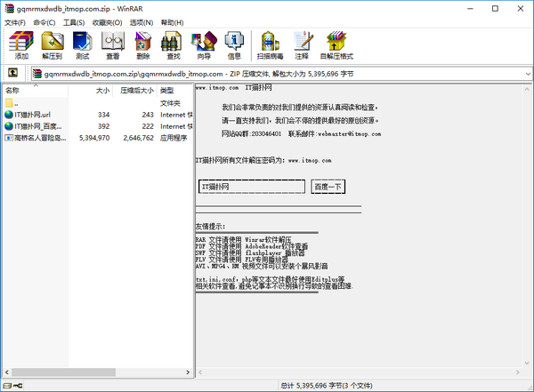Click the archive icon in address bar
This screenshot has width=534, height=392.
tap(37, 74)
